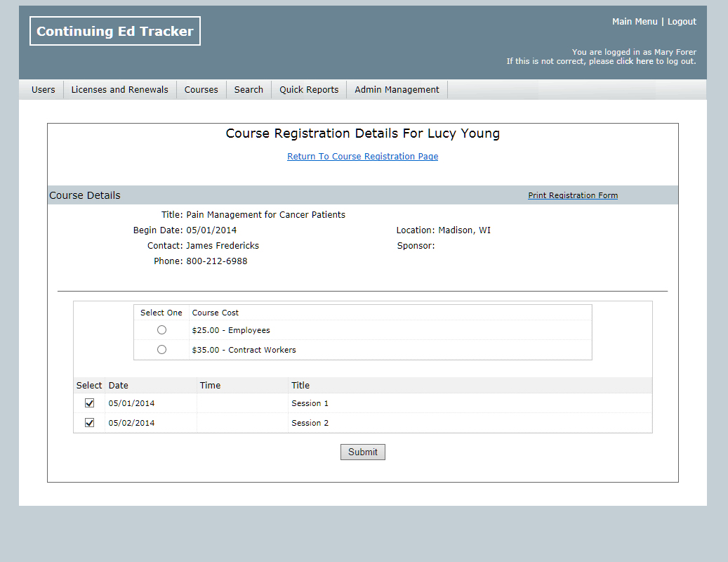Select the $25.00 Employees cost option
This screenshot has height=562, width=728.
click(x=162, y=330)
